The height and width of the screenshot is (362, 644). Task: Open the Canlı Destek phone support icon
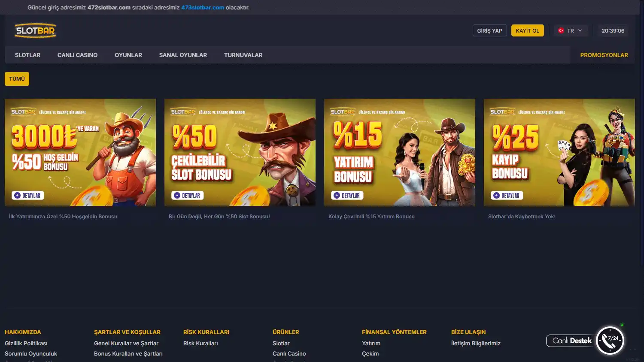(x=610, y=340)
